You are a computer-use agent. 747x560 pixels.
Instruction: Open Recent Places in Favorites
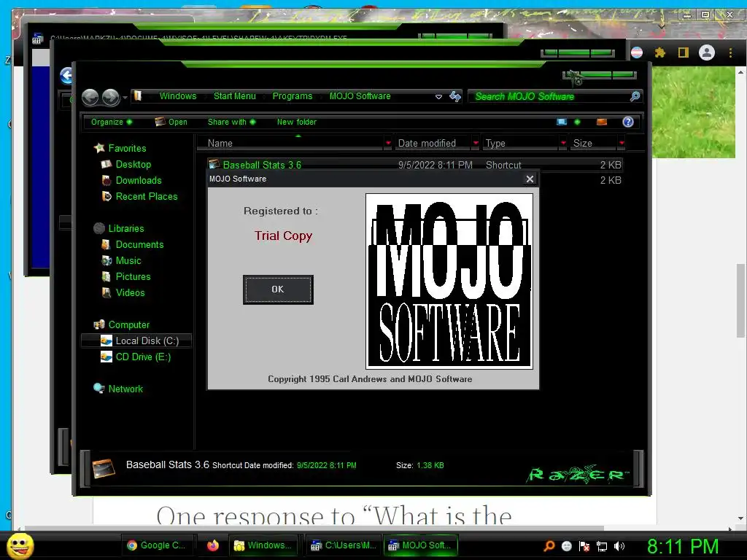click(146, 196)
